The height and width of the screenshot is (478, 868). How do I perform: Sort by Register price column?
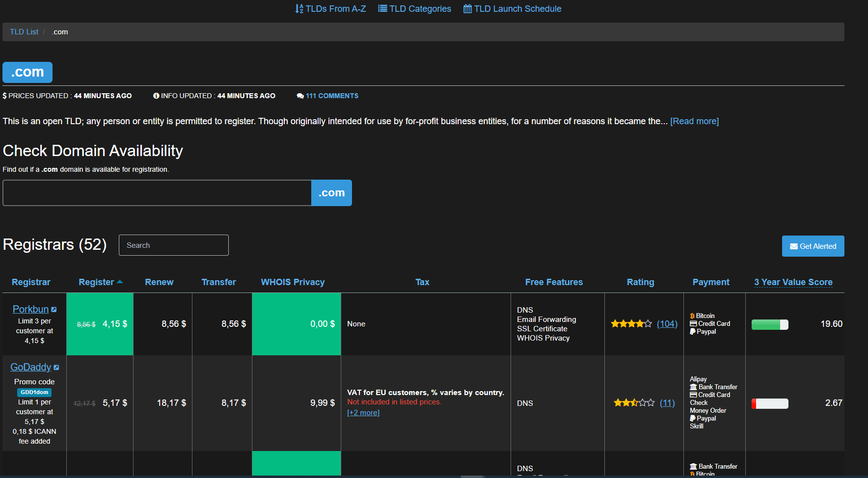pyautogui.click(x=96, y=282)
